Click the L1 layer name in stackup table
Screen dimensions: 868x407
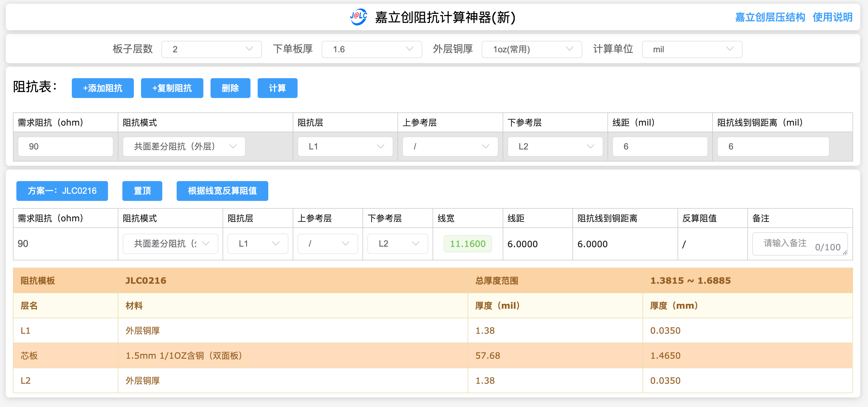click(x=26, y=331)
